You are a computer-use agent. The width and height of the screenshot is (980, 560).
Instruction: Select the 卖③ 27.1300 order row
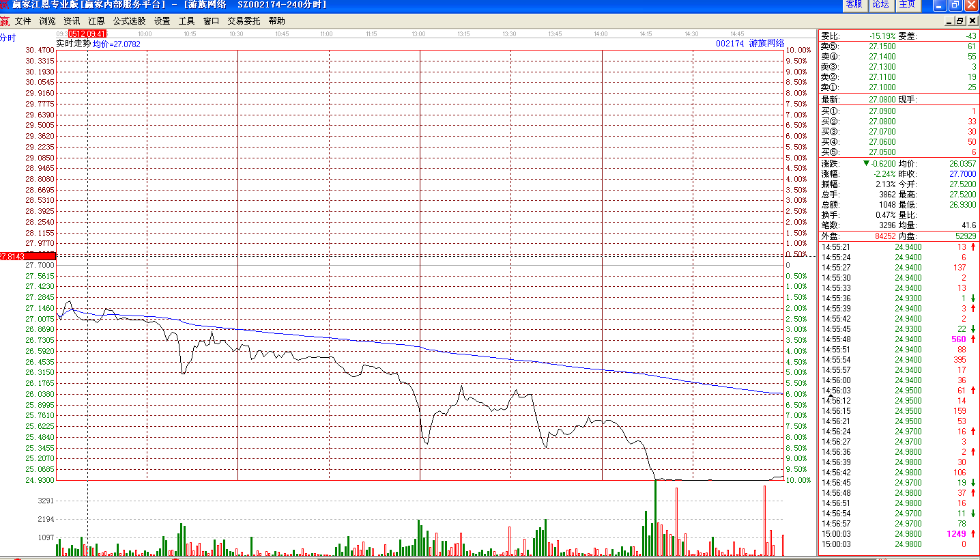tap(899, 67)
